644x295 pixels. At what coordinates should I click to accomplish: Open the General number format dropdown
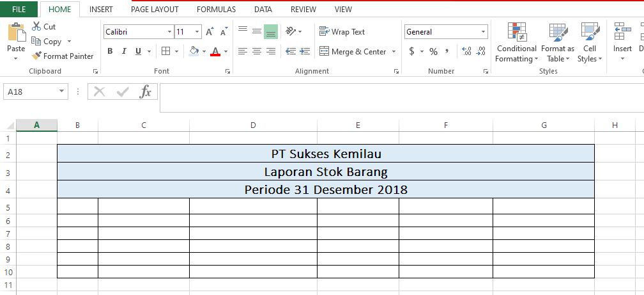484,32
